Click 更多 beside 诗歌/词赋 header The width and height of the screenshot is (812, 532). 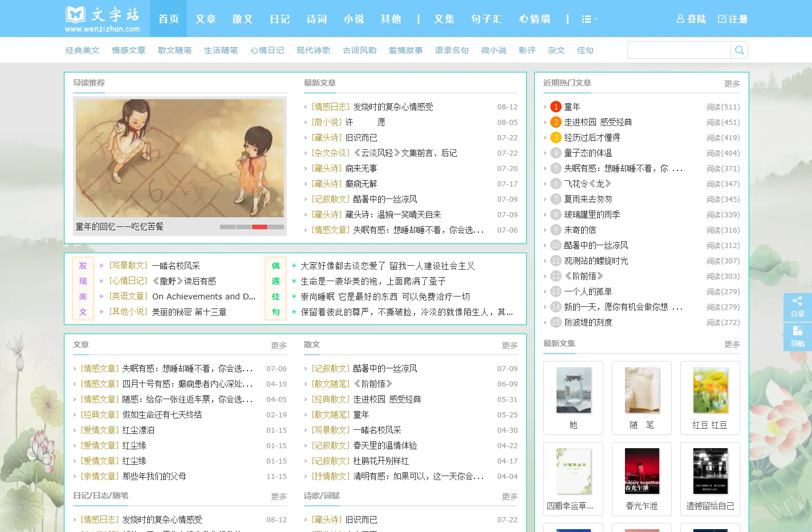pos(510,497)
